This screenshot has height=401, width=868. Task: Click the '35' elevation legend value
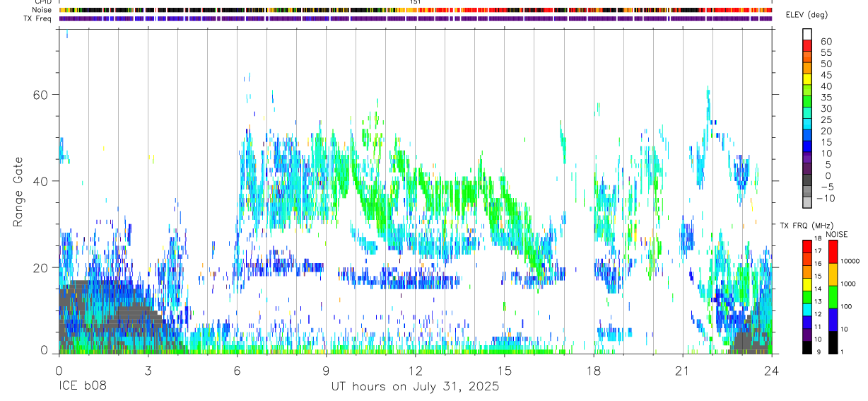825,97
